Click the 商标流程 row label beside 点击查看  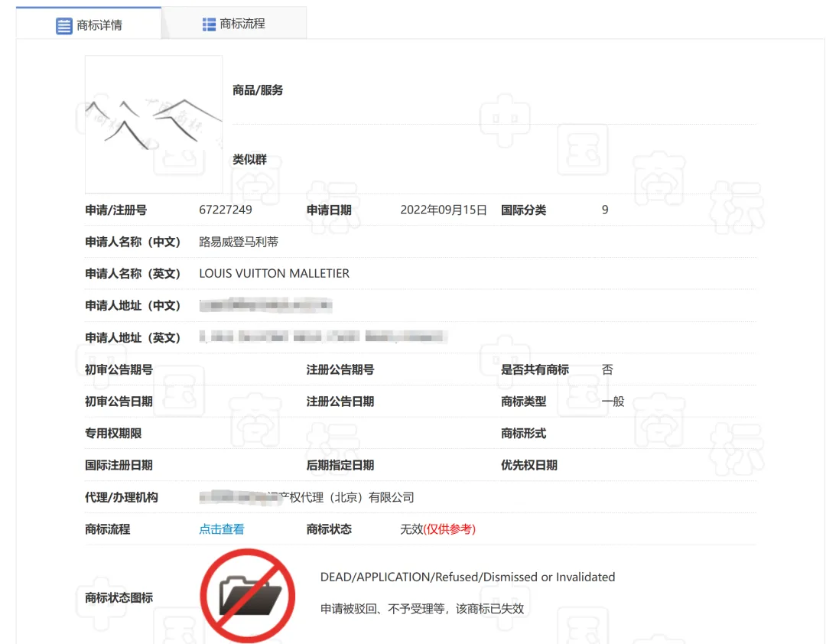[108, 529]
